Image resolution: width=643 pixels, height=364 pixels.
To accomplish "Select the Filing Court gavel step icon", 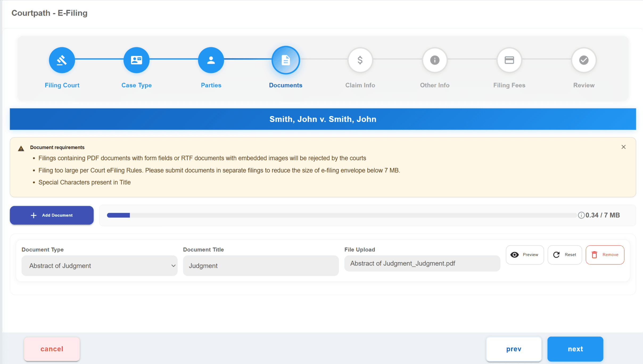I will [x=62, y=60].
